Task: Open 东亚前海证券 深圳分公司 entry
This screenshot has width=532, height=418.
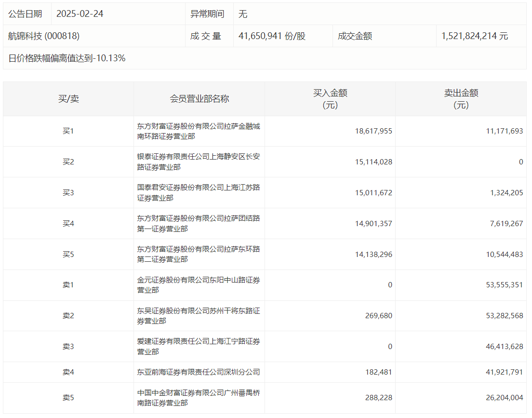Action: pos(198,372)
